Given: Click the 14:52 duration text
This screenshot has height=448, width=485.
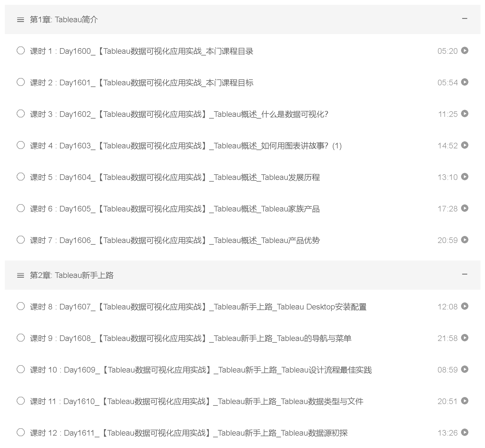Looking at the screenshot, I should point(448,146).
